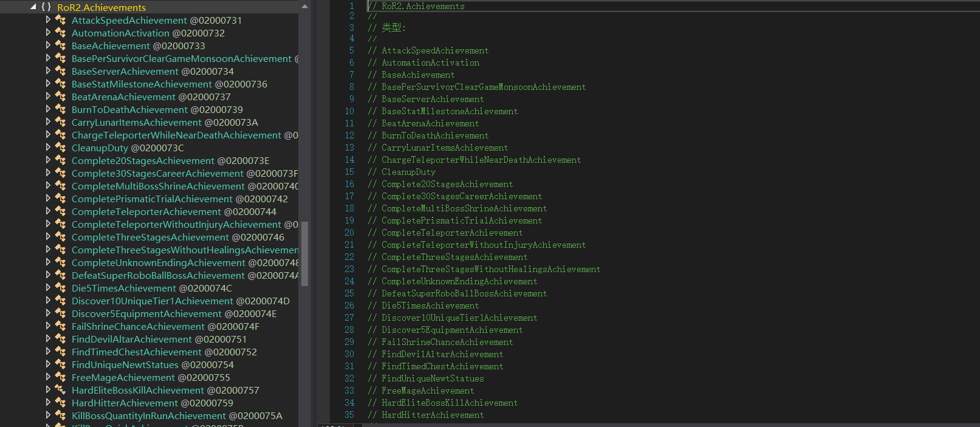
Task: Select Die5TimesAchievement @0200074C in the tree
Action: [152, 288]
